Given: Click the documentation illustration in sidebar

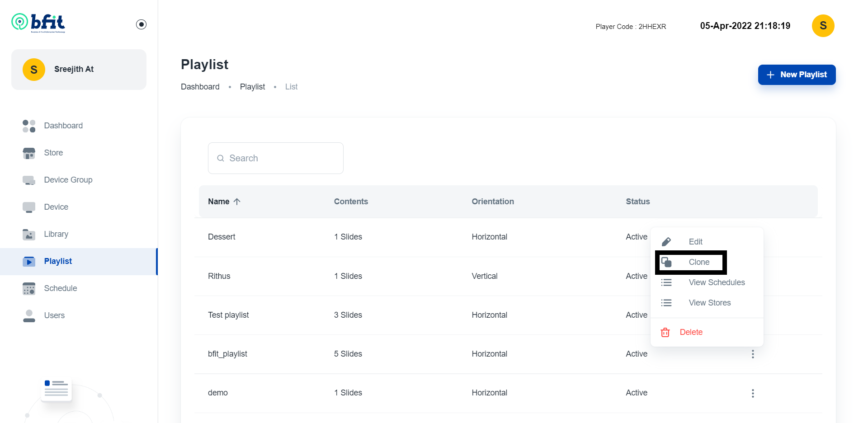Looking at the screenshot, I should tap(57, 389).
